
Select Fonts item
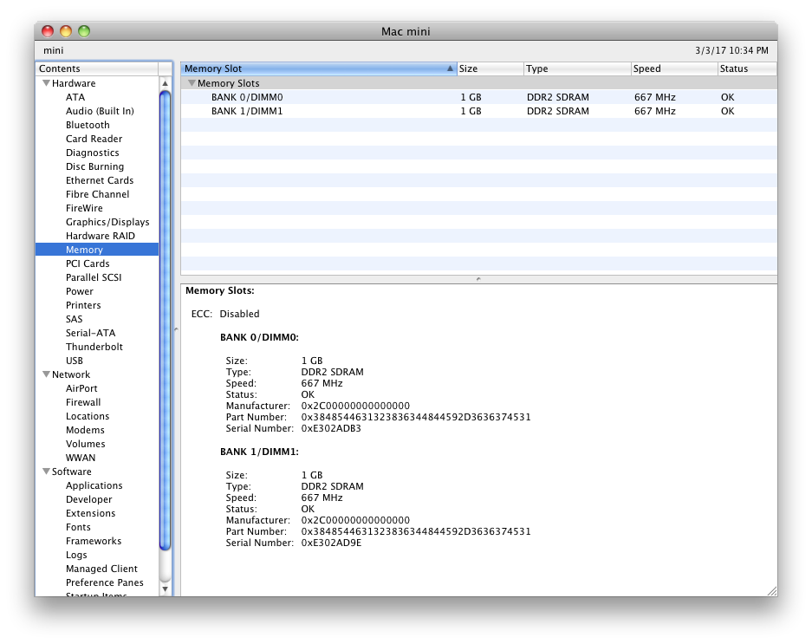tap(78, 527)
